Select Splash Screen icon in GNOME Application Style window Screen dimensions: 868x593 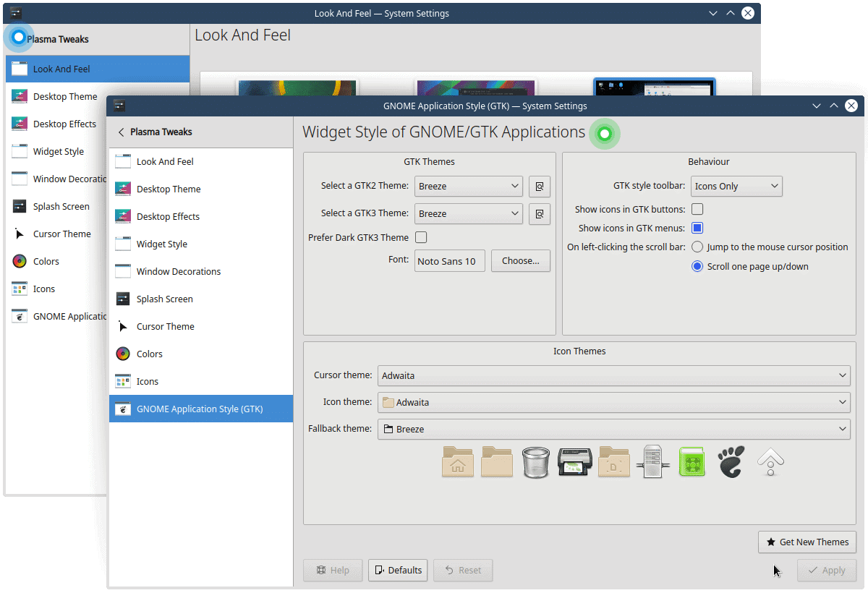coord(123,299)
